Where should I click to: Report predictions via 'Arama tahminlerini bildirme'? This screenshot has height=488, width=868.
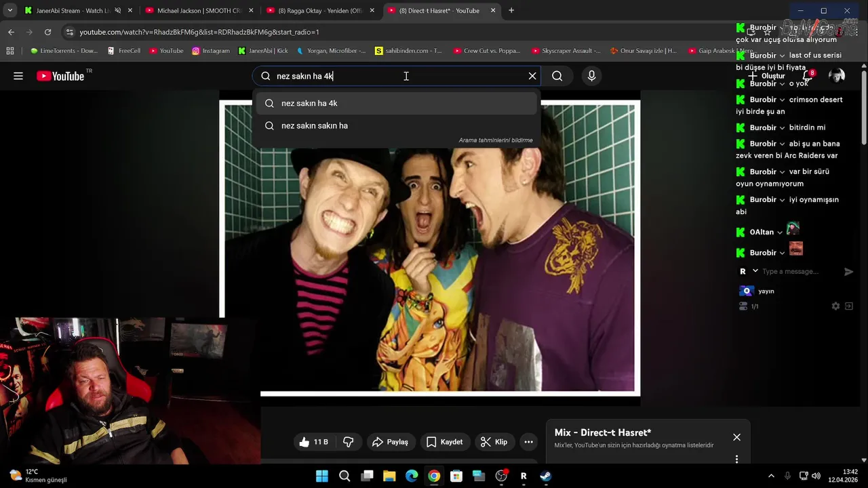(x=496, y=140)
